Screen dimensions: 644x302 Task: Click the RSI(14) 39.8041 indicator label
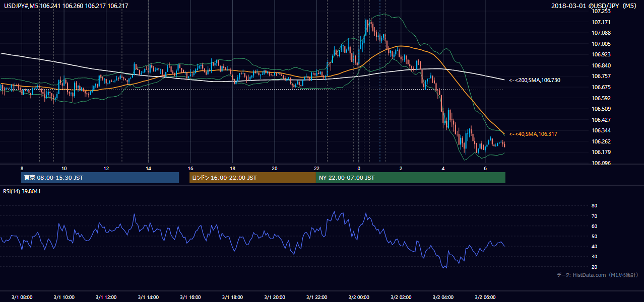[22, 191]
